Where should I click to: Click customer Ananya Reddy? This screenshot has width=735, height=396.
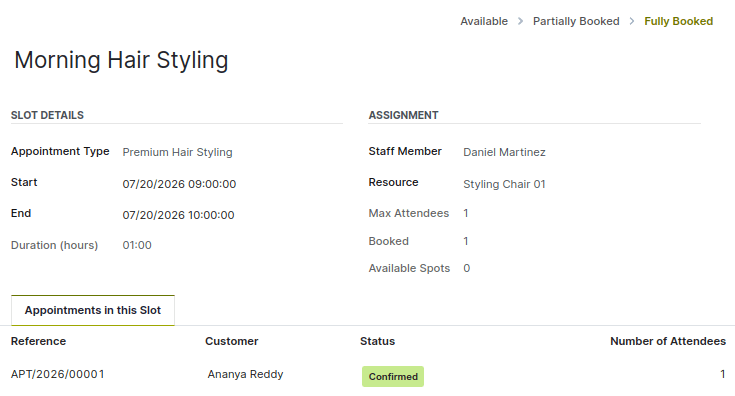(245, 374)
